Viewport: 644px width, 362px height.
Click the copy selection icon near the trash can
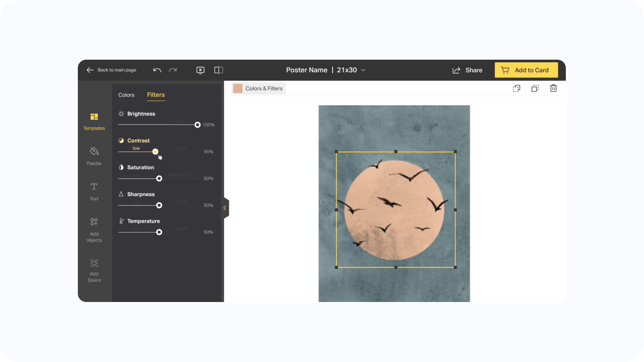[517, 88]
